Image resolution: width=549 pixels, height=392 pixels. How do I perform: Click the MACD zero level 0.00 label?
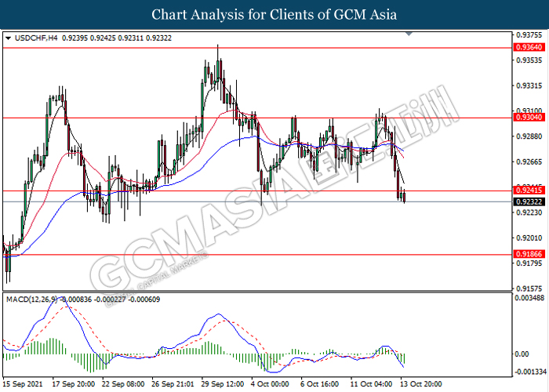tap(522, 354)
